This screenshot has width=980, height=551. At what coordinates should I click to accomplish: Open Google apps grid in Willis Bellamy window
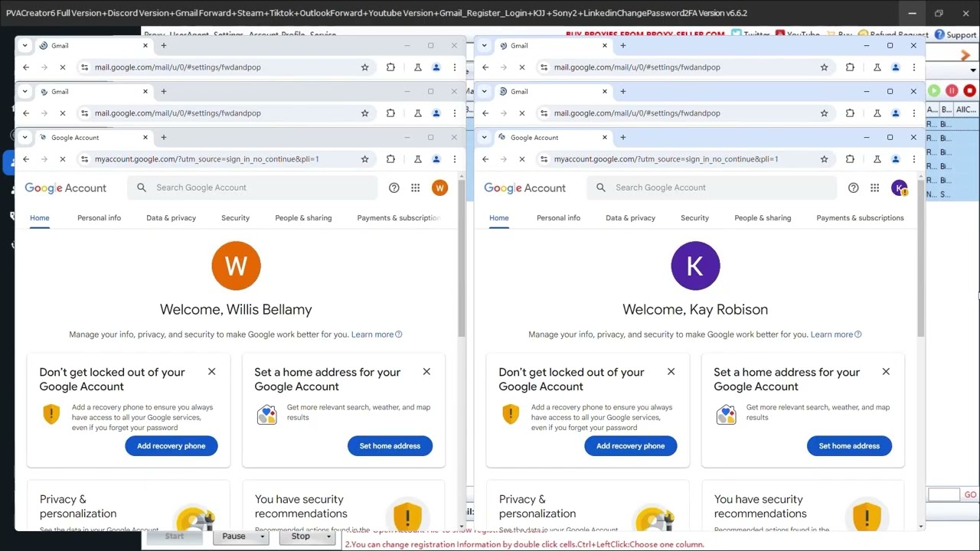coord(415,187)
